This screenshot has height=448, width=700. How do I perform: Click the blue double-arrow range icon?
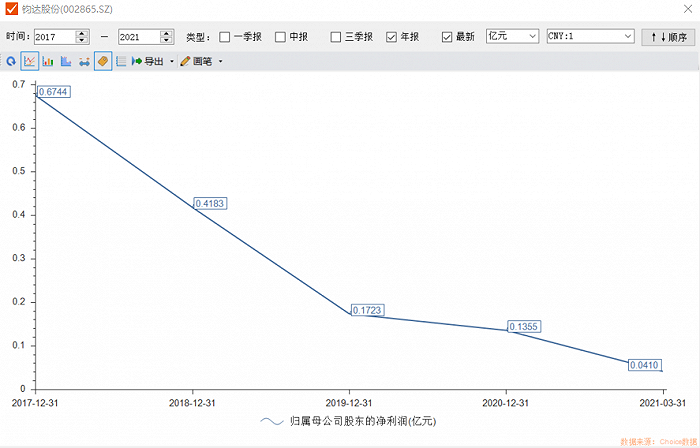pyautogui.click(x=84, y=62)
